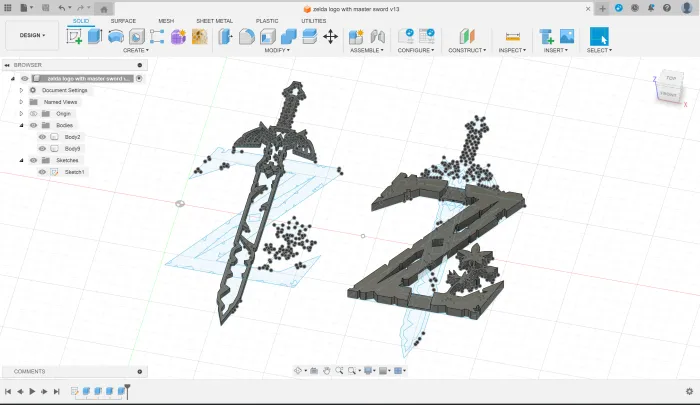Select the Joint tool

(378, 37)
